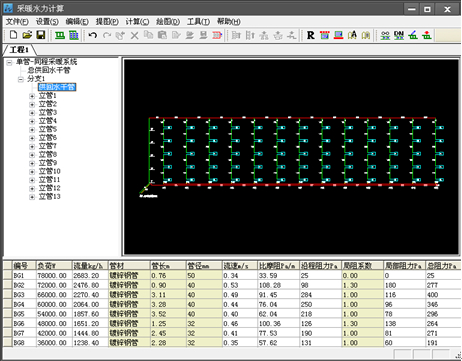462x361 pixels.
Task: Click the DN pipe diameter icon
Action: 399,35
